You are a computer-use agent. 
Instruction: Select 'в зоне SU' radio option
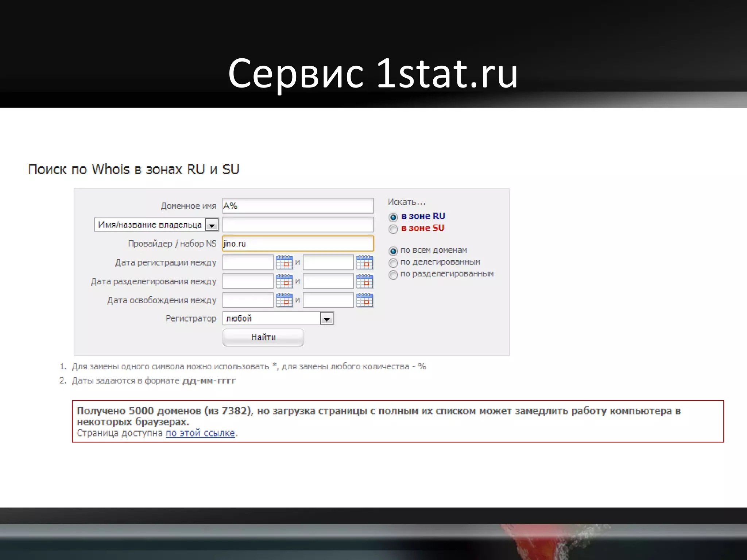(x=393, y=229)
